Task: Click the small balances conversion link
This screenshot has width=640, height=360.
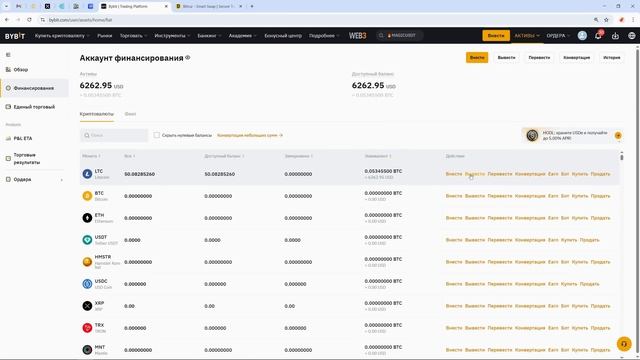Action: [x=250, y=135]
